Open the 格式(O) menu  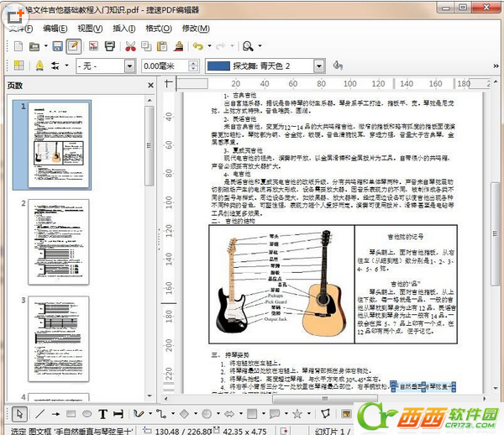click(154, 28)
